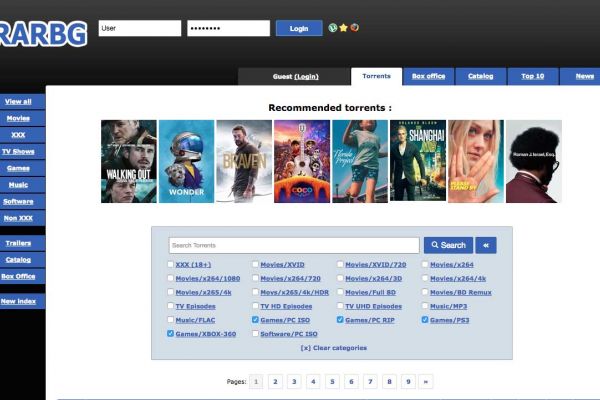Click the Movies/x264/3D link
Viewport: 600px width, 400px height.
[373, 279]
